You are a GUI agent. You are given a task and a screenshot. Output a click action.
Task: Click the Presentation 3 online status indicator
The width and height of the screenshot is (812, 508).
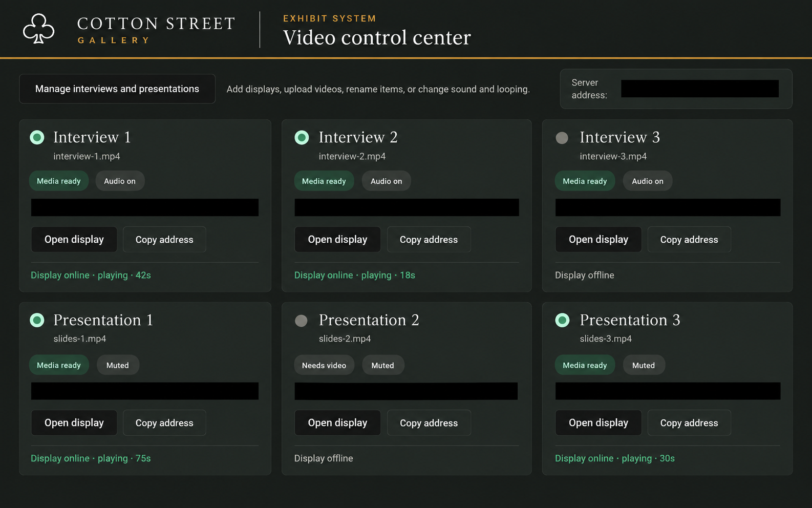click(x=562, y=320)
